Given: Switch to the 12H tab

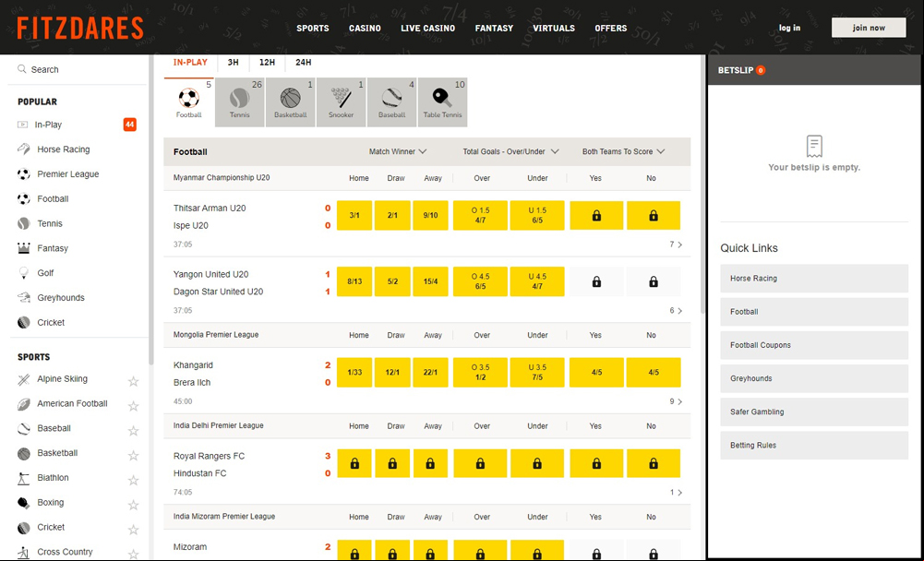Looking at the screenshot, I should pos(267,63).
